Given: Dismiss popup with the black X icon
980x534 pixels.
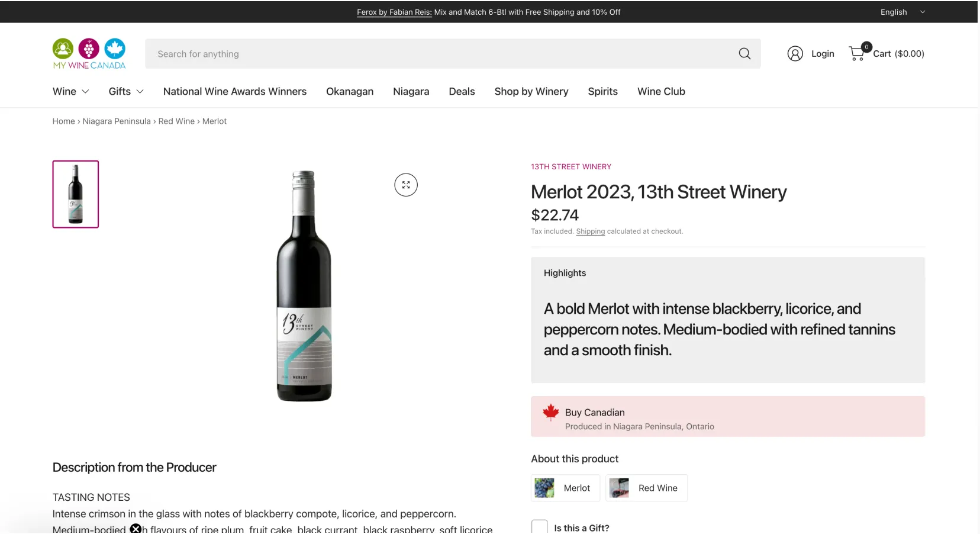Looking at the screenshot, I should point(136,529).
